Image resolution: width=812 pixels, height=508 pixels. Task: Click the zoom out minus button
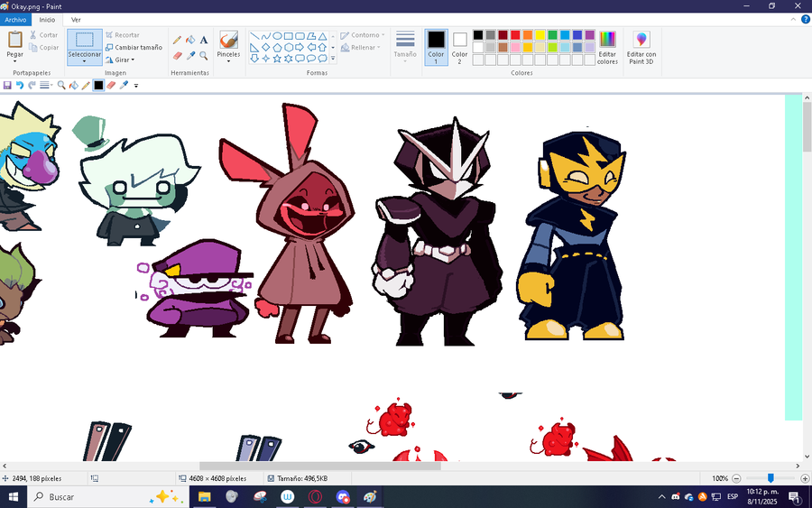pos(736,478)
